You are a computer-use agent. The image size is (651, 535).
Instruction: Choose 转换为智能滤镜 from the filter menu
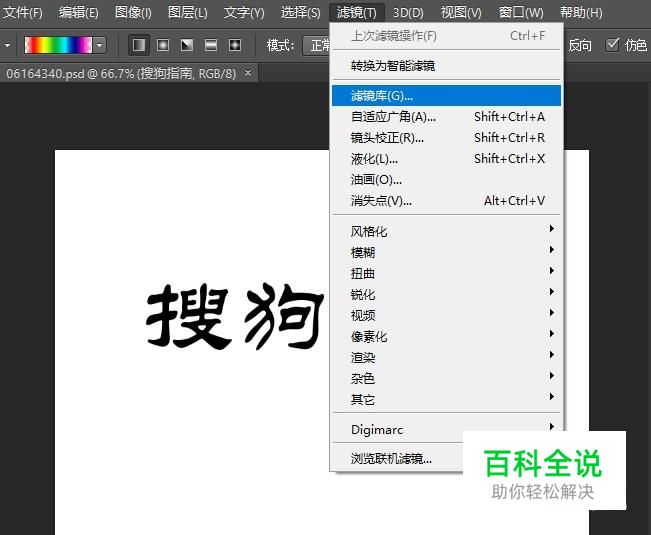click(x=446, y=66)
